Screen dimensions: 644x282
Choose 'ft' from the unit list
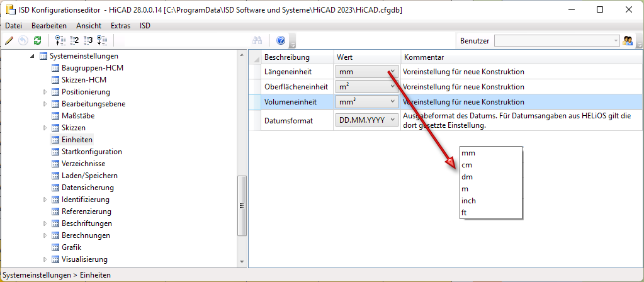(491, 213)
